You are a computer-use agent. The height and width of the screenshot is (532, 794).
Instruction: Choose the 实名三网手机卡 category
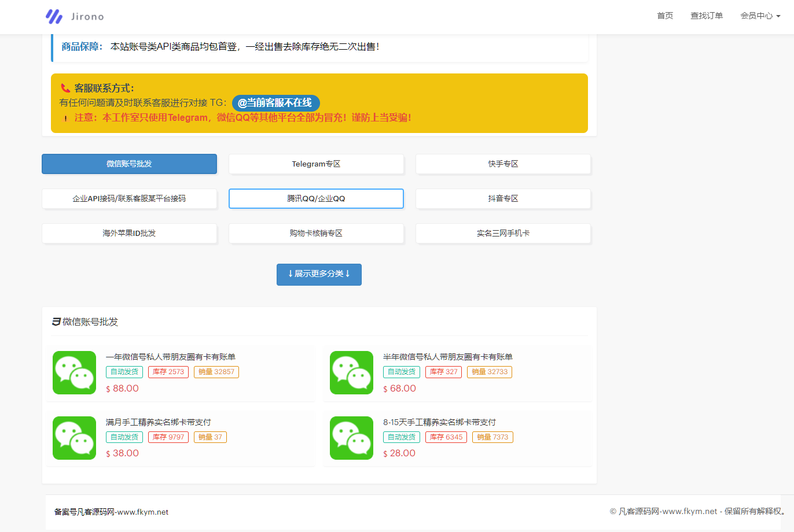click(x=503, y=233)
